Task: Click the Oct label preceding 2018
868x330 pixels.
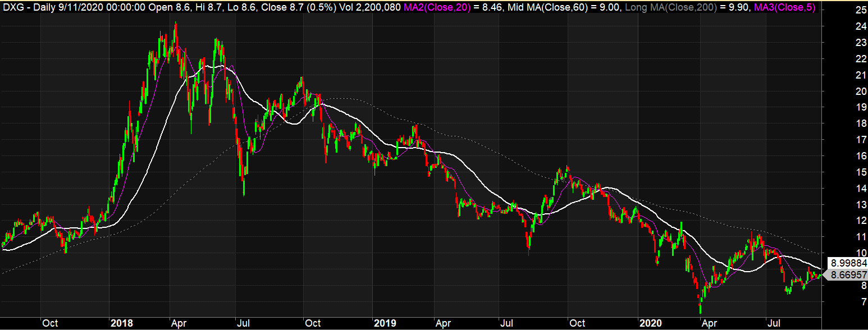Action: (x=50, y=323)
